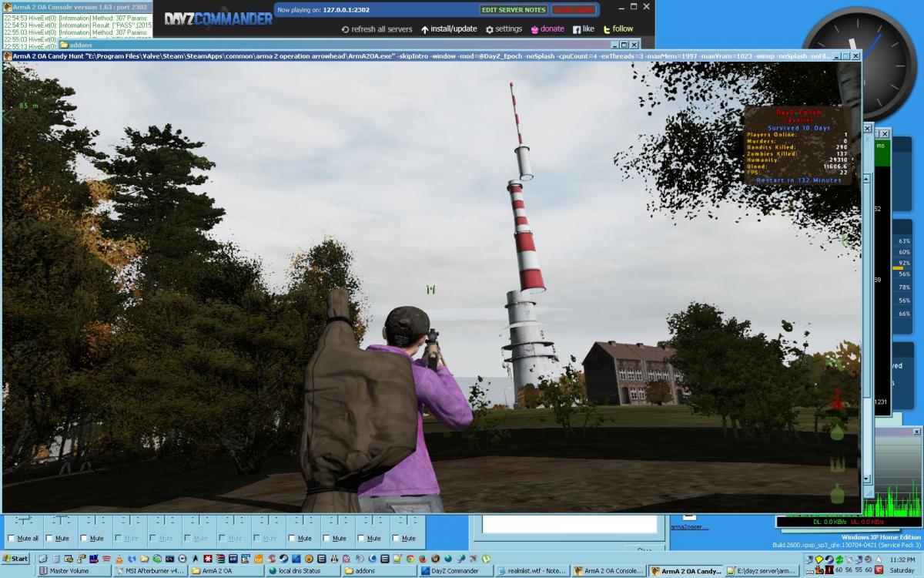The height and width of the screenshot is (578, 924).
Task: Click ArmA 2 OA Console title bar
Action: coord(77,6)
